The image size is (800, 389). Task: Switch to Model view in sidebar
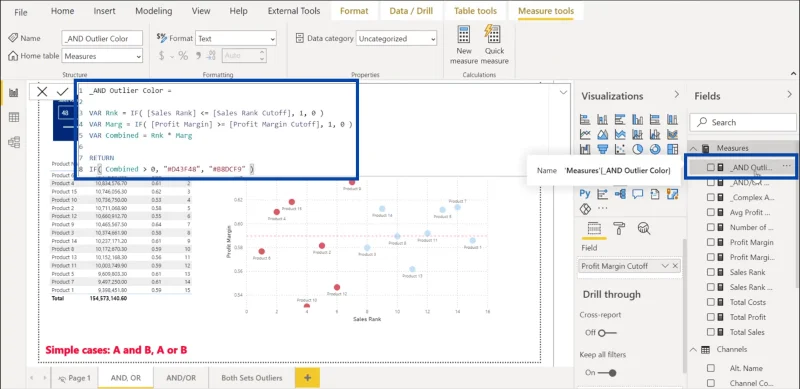[x=14, y=142]
